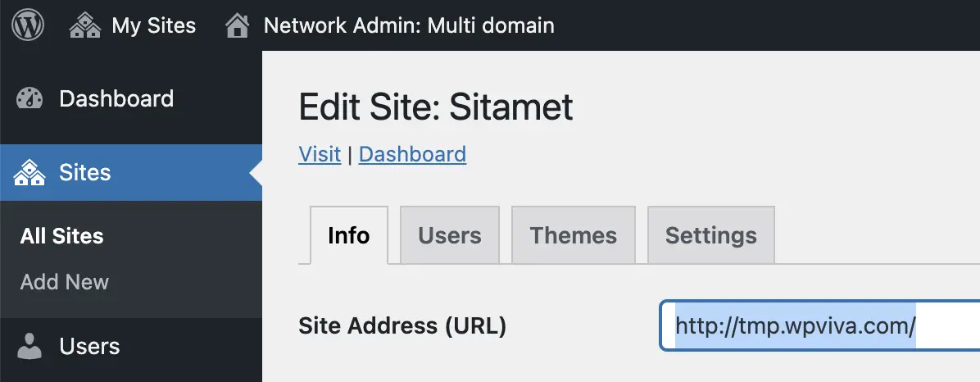Open the Users sidebar menu label
Viewport: 980px width, 382px height.
pos(89,347)
